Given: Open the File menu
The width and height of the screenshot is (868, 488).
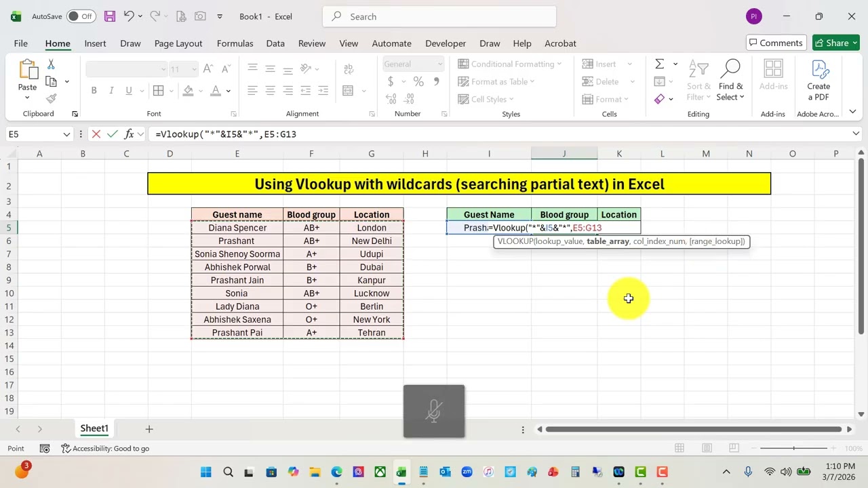Looking at the screenshot, I should click(x=21, y=43).
